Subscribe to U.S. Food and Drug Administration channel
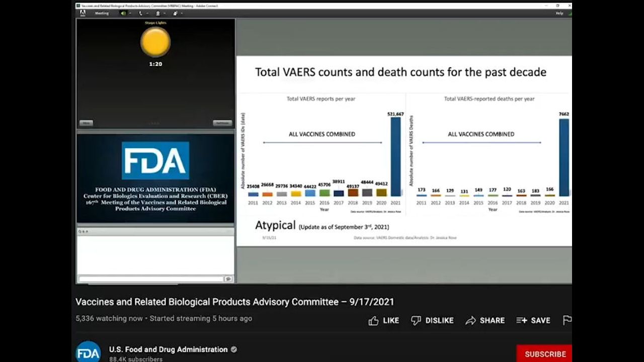644x362 pixels. [x=545, y=353]
